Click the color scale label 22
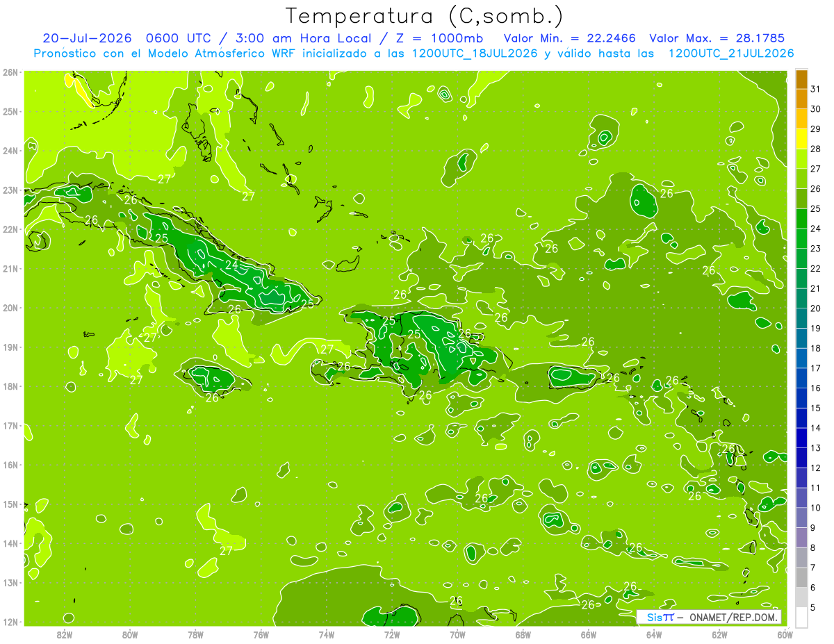The width and height of the screenshot is (834, 644). coord(816,268)
